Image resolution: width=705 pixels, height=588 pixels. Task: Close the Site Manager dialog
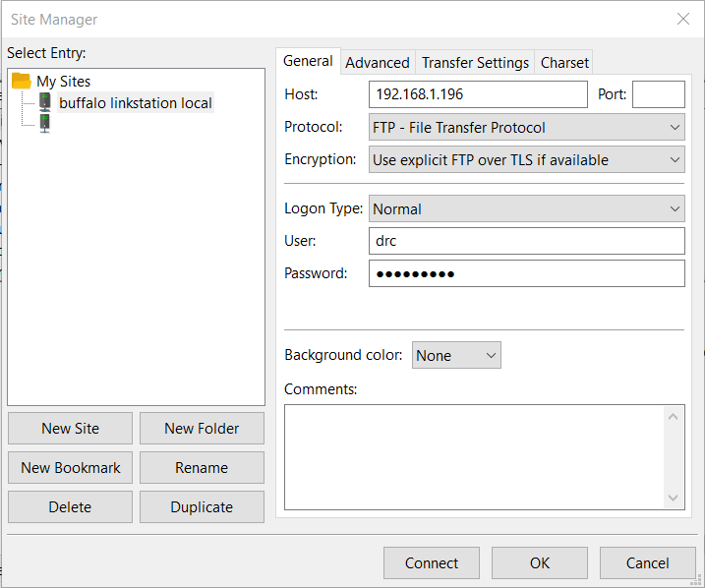(683, 19)
